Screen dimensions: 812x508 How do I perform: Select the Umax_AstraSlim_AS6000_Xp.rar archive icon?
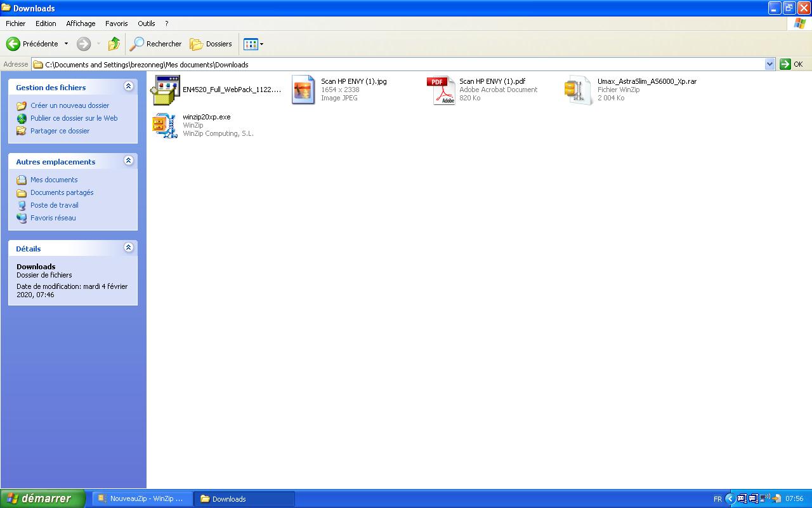pos(579,90)
